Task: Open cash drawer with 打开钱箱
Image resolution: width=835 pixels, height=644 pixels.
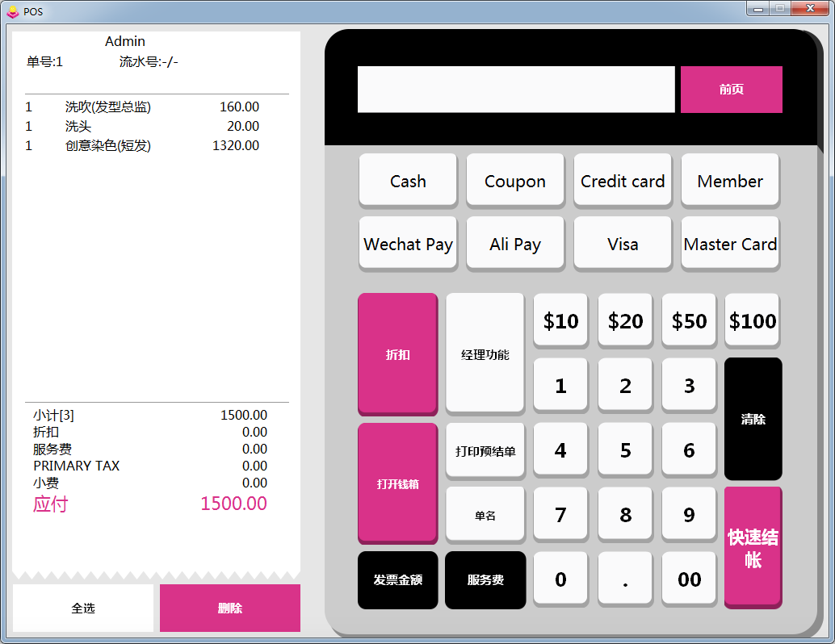Action: 397,483
